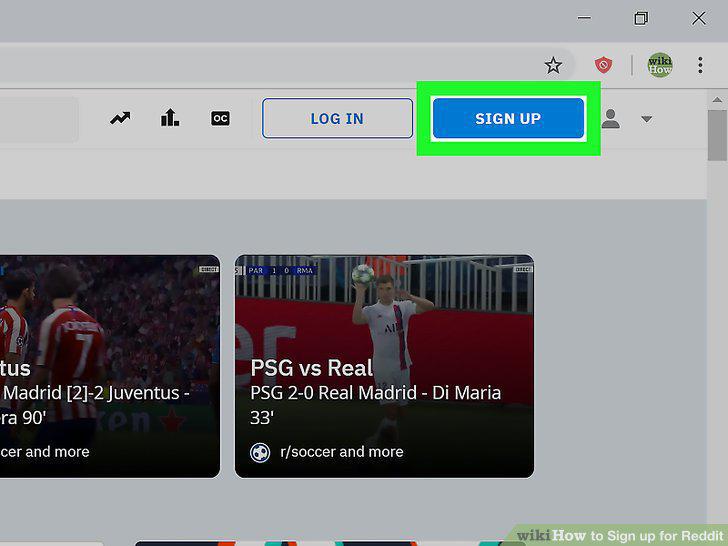Click "PSG 2-0 Real Madrid - Di Maria" text

pyautogui.click(x=376, y=393)
